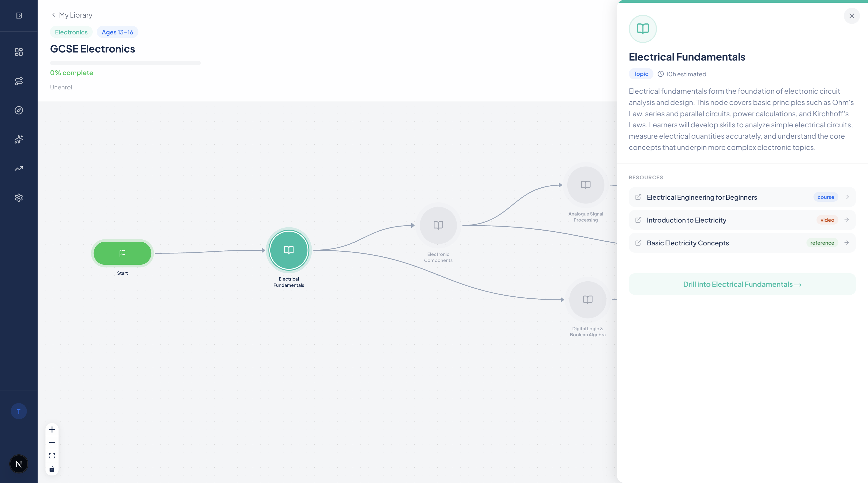
Task: Select the Start node
Action: pyautogui.click(x=122, y=253)
